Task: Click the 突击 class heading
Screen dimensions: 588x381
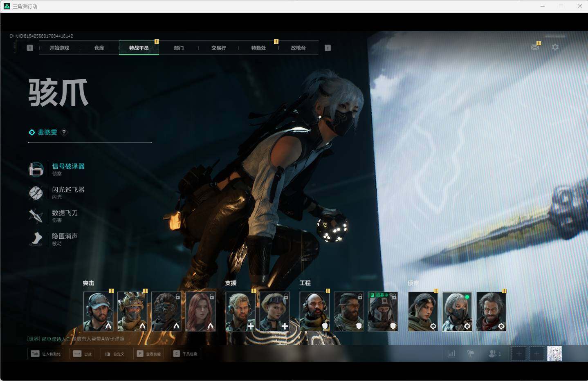Action: 88,283
